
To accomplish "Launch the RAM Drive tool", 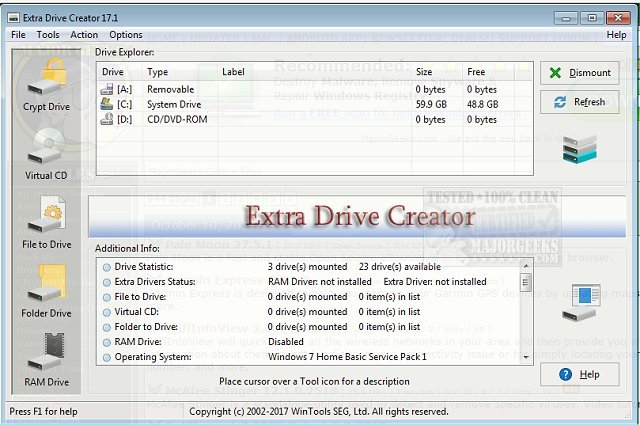I will (46, 360).
